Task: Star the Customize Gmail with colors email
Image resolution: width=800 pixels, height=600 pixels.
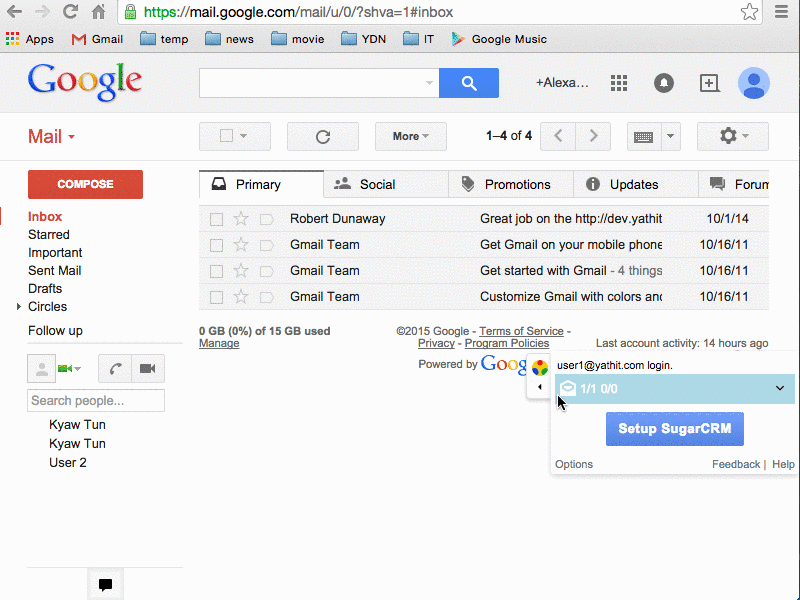Action: 241,297
